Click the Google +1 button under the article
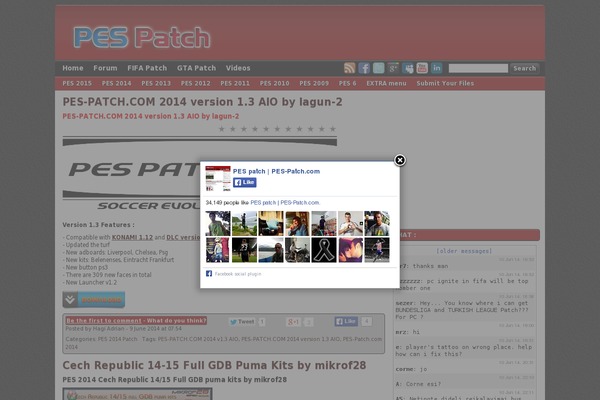Viewport: 600px width, 400px height. pos(293,322)
